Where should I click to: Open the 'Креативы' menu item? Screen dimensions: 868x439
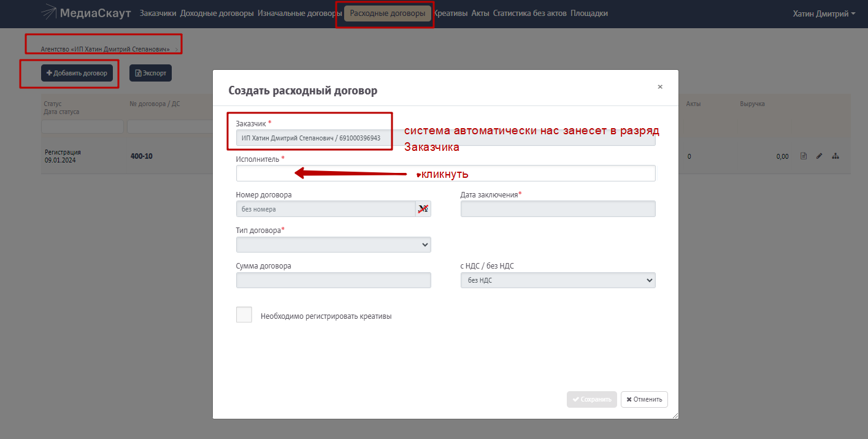point(450,13)
